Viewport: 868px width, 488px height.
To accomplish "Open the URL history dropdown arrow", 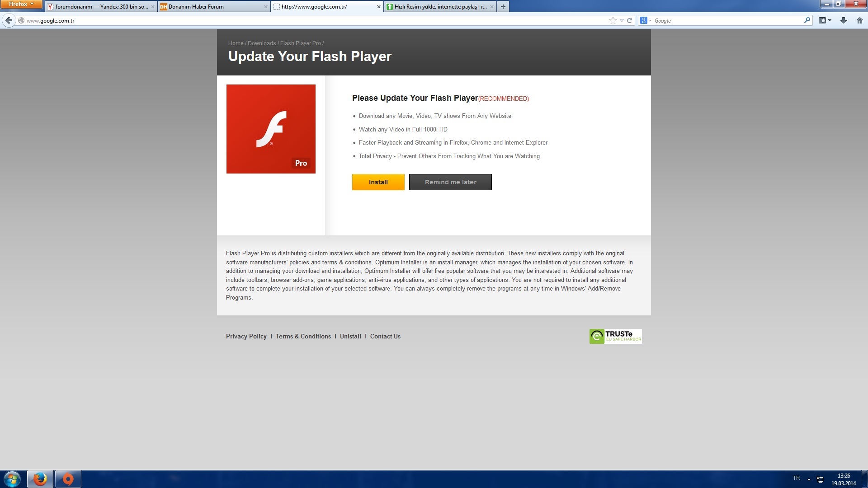I will pyautogui.click(x=622, y=20).
